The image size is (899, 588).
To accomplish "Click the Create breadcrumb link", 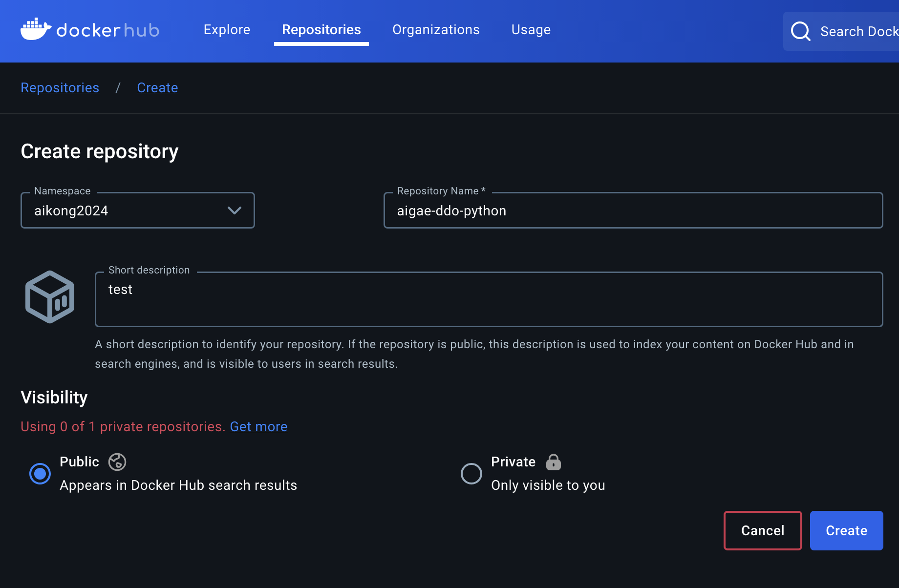I will point(157,87).
